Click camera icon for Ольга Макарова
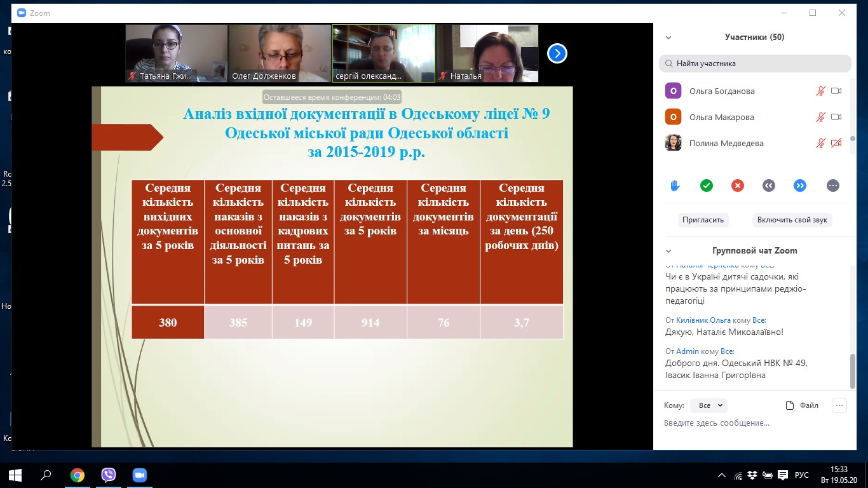This screenshot has height=488, width=868. (836, 118)
